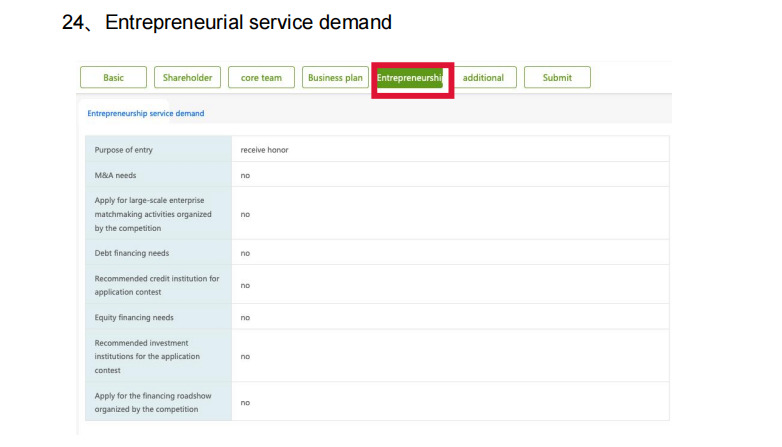Select the financing roadshow no value
This screenshot has height=447, width=782.
245,403
